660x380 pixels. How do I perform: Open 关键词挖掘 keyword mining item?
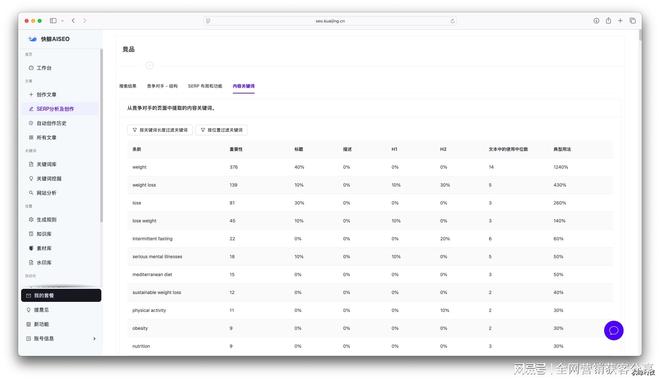pyautogui.click(x=45, y=178)
